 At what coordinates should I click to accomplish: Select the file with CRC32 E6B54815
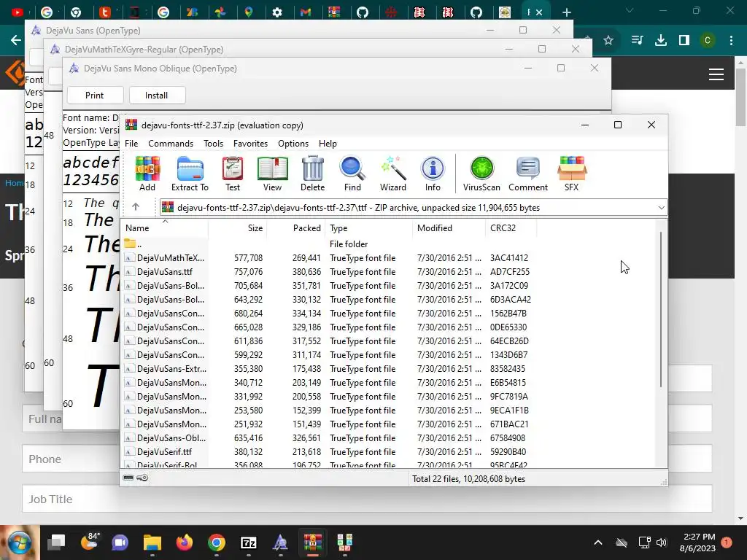pyautogui.click(x=329, y=382)
